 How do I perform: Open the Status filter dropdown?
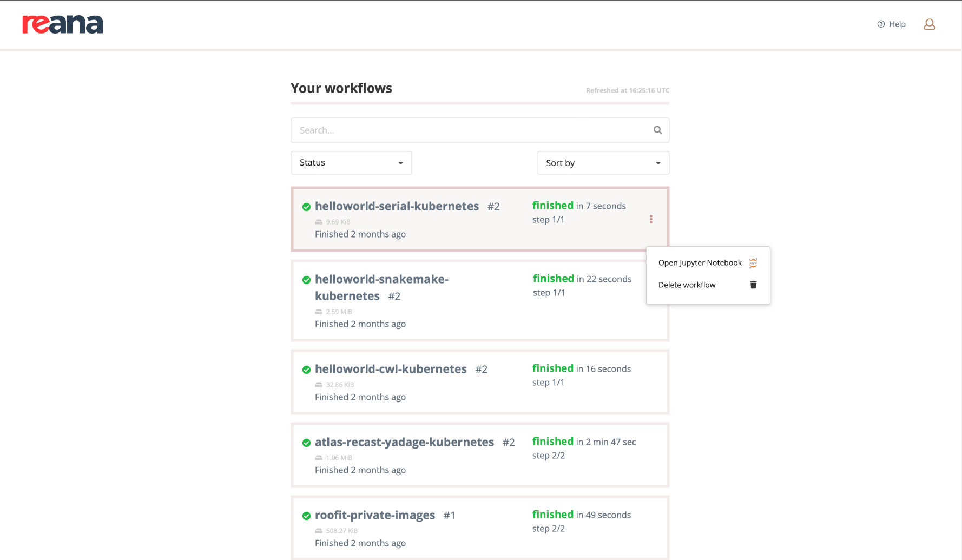tap(351, 163)
